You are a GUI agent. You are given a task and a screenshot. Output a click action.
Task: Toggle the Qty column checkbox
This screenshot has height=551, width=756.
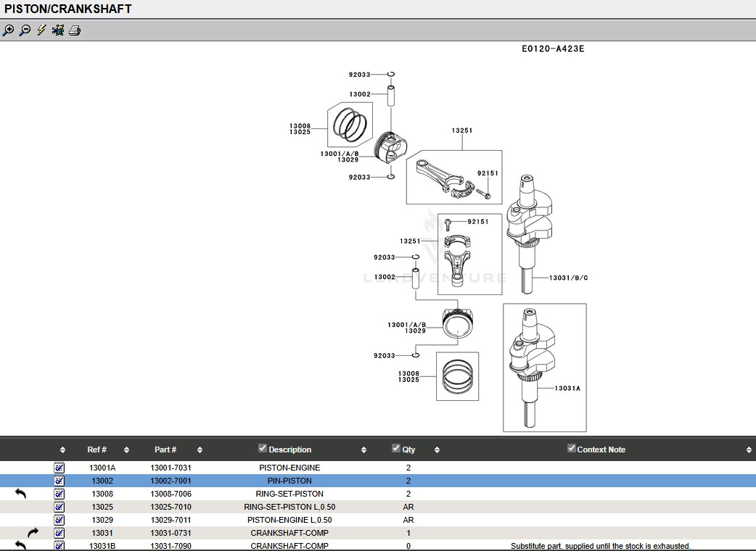coord(396,449)
